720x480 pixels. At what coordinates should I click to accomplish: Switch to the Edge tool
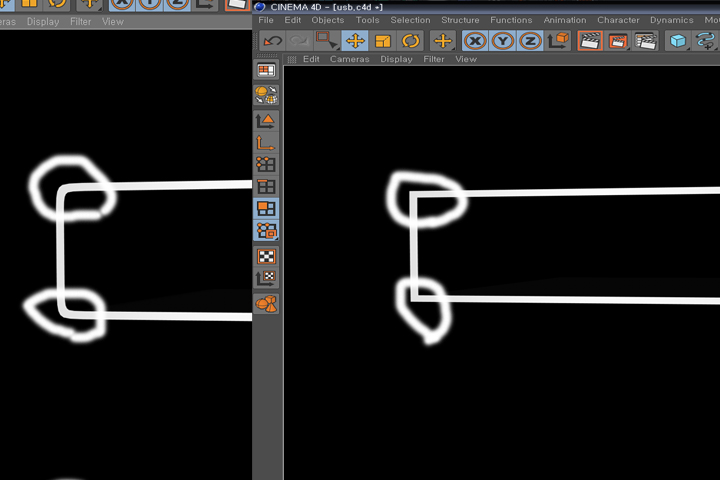click(x=266, y=186)
